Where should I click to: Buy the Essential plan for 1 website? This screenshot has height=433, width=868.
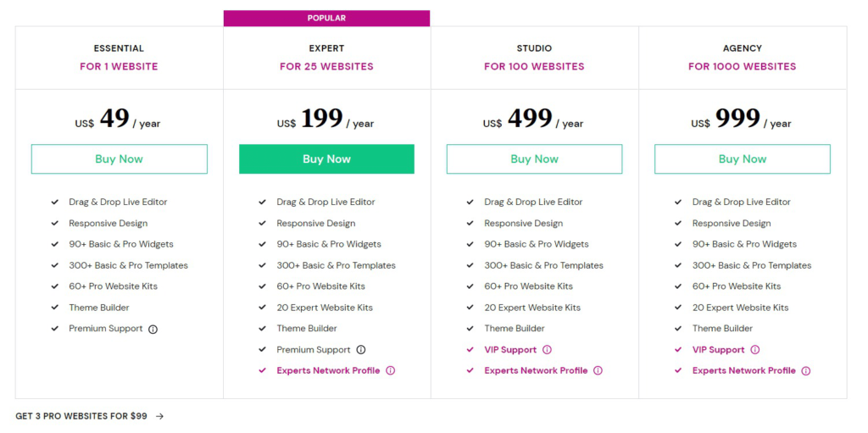[x=119, y=159]
